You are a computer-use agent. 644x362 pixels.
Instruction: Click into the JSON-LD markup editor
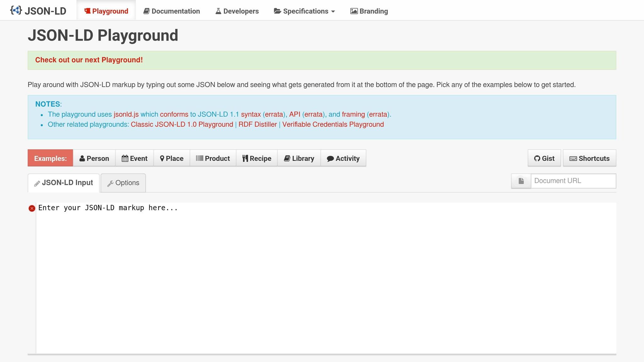[x=326, y=278]
